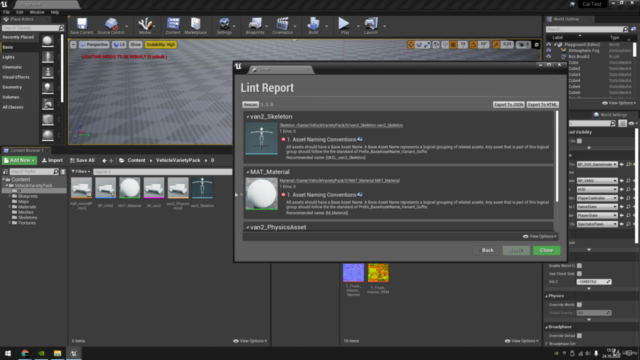Click the Export To JSON button
Image resolution: width=640 pixels, height=360 pixels.
click(509, 104)
